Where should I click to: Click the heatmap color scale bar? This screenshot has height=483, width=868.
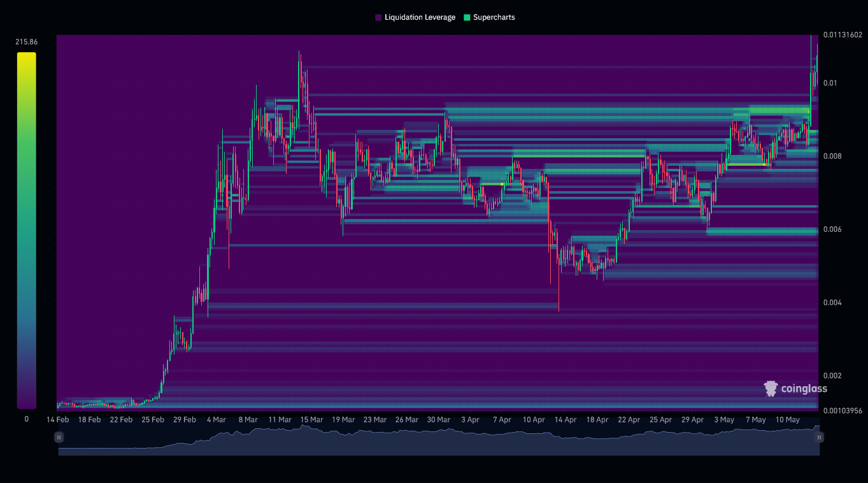pyautogui.click(x=26, y=230)
